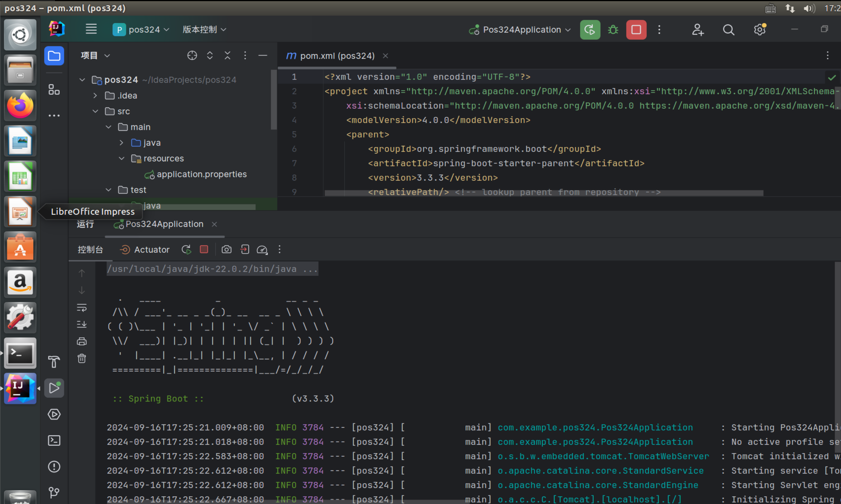
Task: Stop the running Pos324Application via red button
Action: tap(636, 30)
